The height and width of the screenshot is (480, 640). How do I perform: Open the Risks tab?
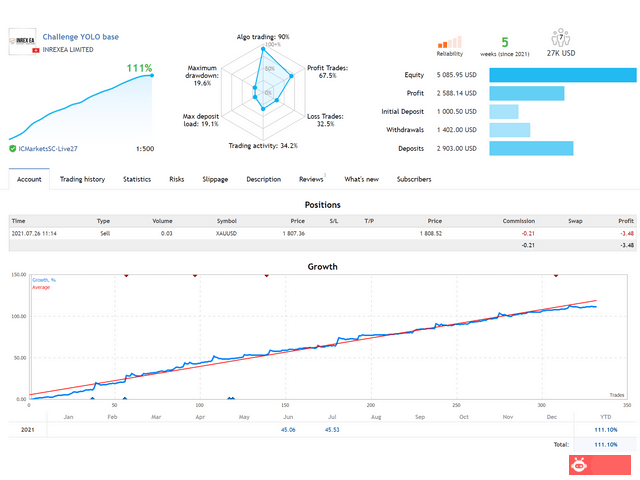(x=177, y=179)
